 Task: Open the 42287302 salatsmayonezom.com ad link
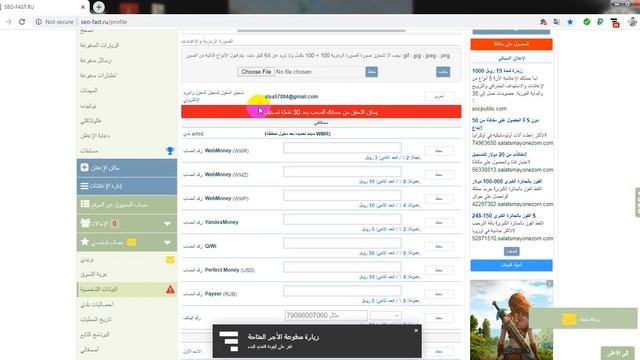(x=513, y=204)
